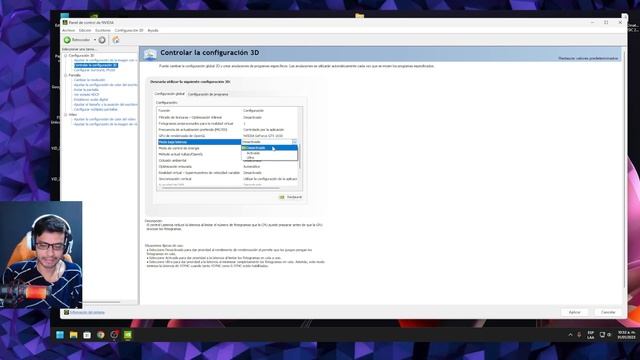
Task: Click the Frecuencia de actualización preferida row
Action: point(228,129)
